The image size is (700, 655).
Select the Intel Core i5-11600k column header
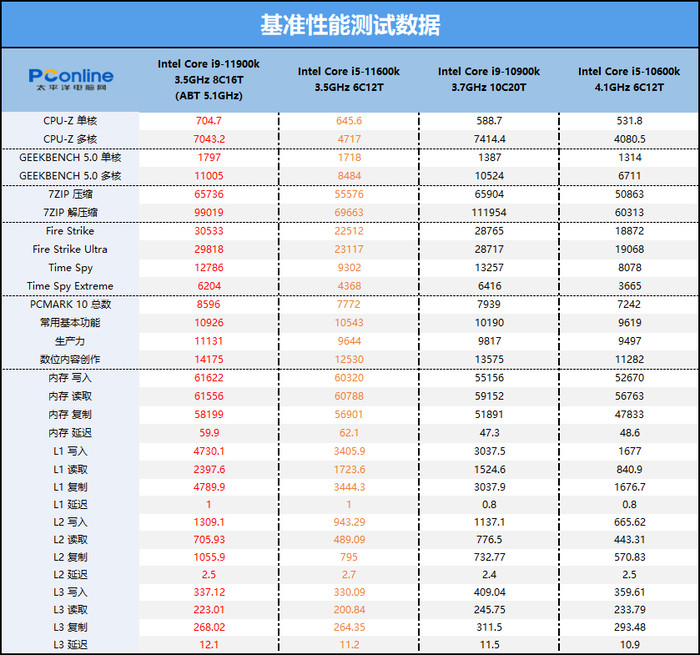(348, 79)
